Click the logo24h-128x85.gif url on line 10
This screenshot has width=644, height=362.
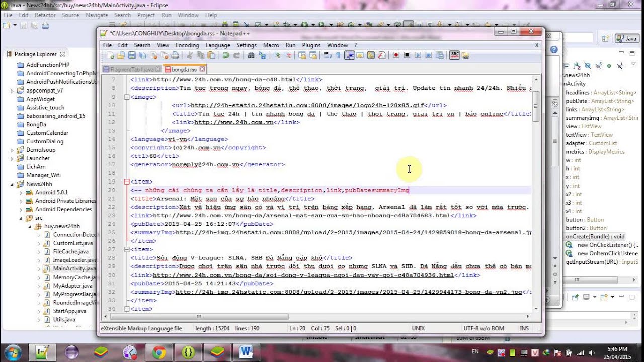(308, 105)
